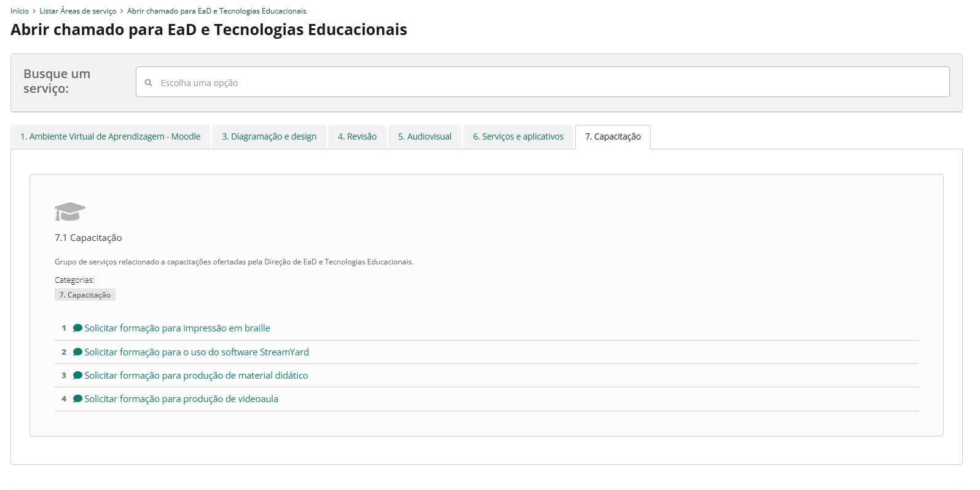Viewport: 980px width, 490px height.
Task: Go to Início breadcrumb link
Action: pos(20,11)
